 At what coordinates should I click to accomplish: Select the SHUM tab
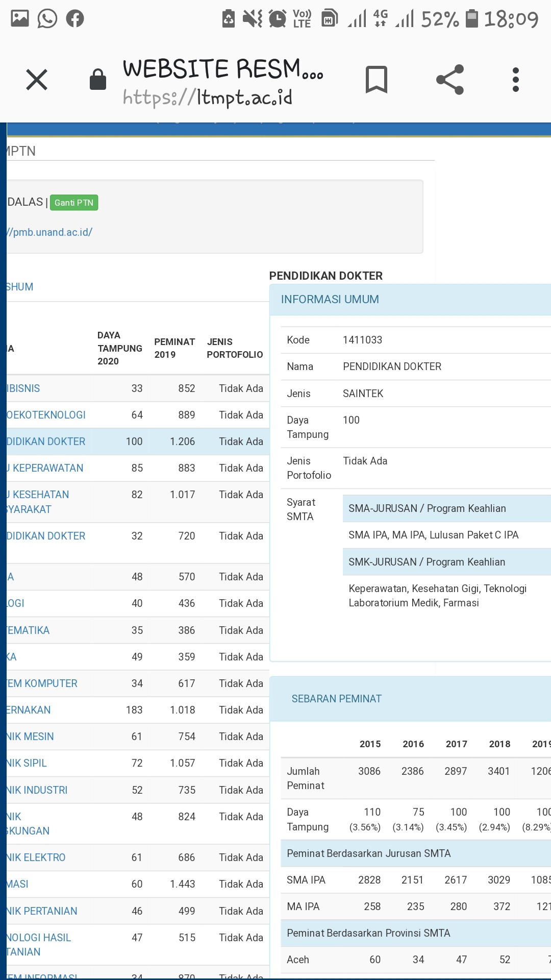point(20,287)
